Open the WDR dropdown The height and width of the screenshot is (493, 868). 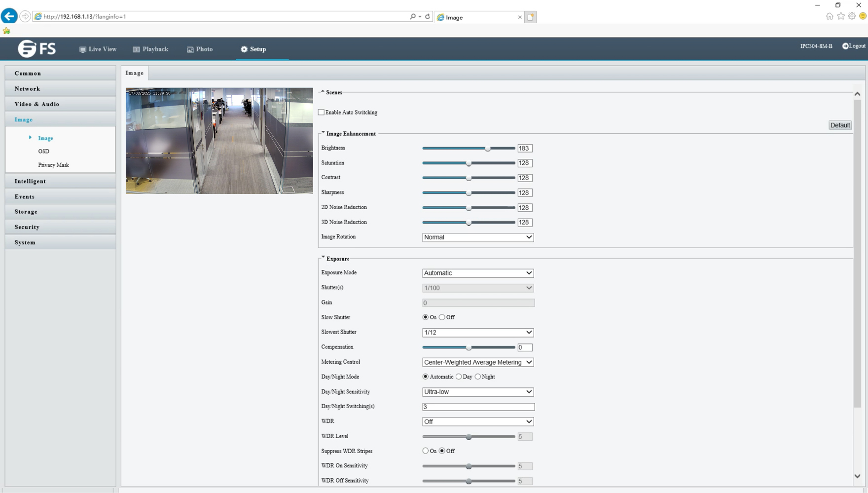pyautogui.click(x=477, y=421)
